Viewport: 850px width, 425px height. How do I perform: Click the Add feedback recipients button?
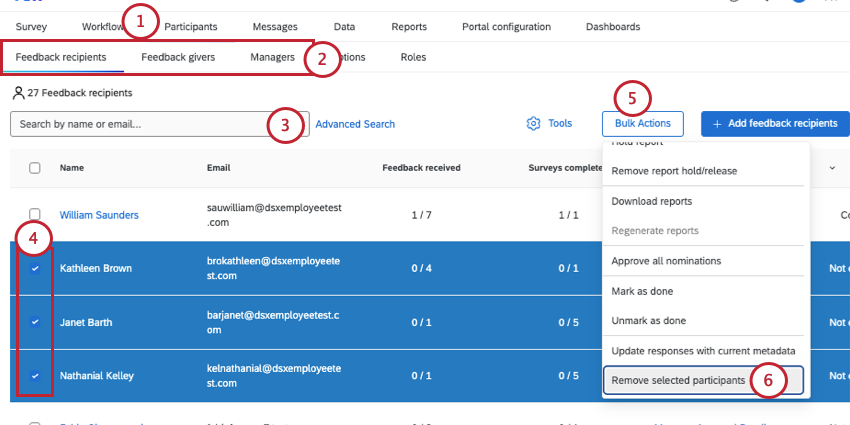(775, 124)
